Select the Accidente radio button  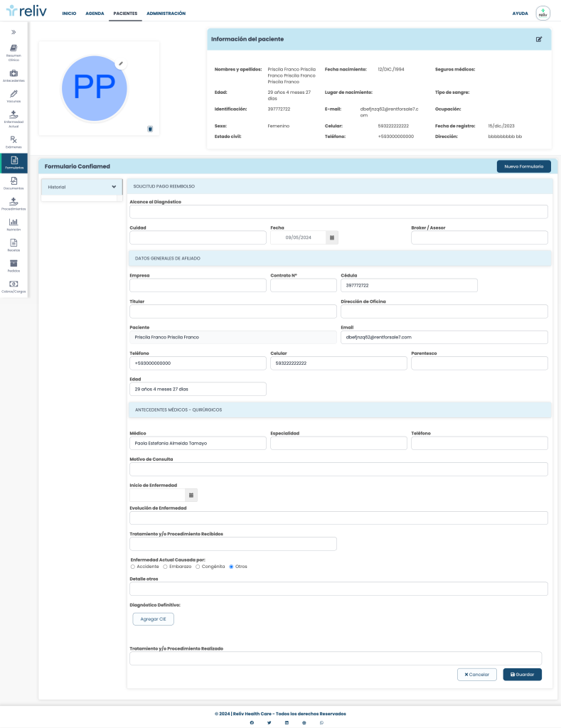pyautogui.click(x=132, y=567)
